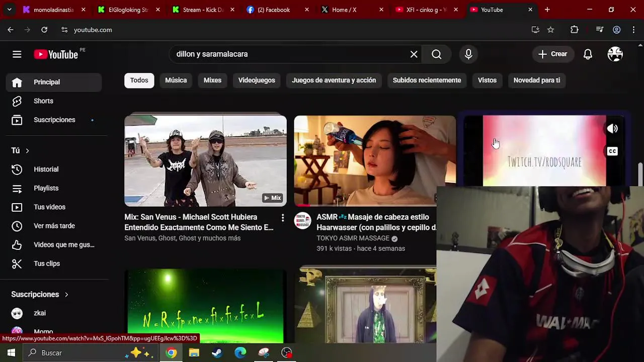Open the hooded person framed video thumbnail
The image size is (644, 362).
click(x=365, y=306)
